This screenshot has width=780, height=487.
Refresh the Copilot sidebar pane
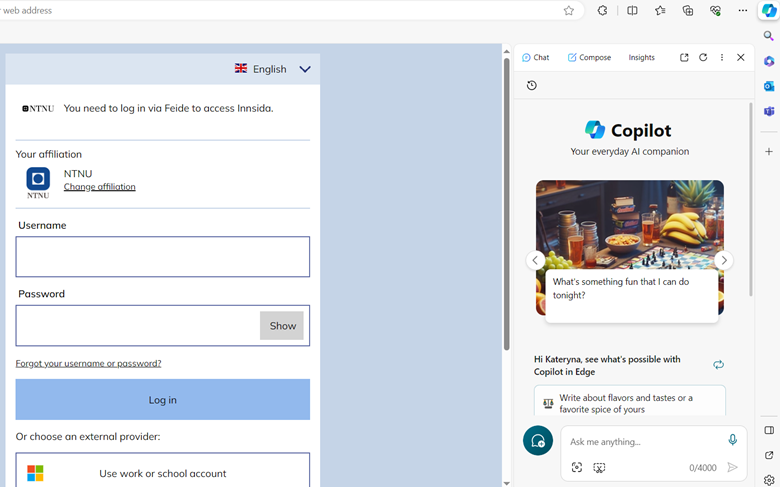coord(703,58)
